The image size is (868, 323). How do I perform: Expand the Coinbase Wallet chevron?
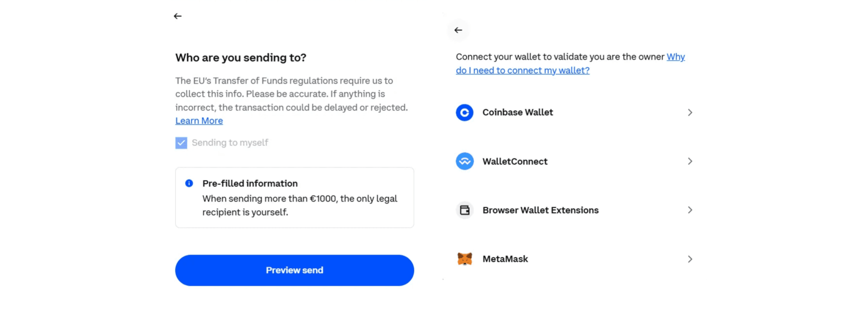[691, 113]
